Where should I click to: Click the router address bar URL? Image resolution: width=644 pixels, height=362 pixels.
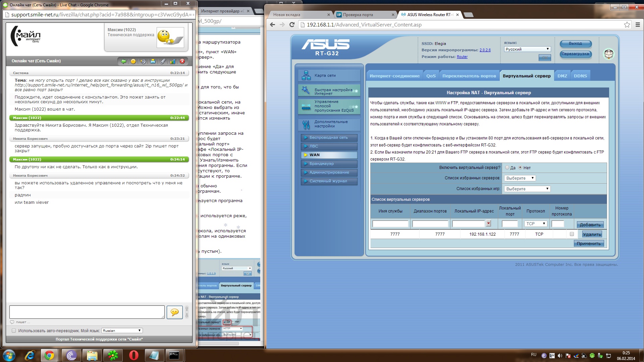tap(364, 25)
